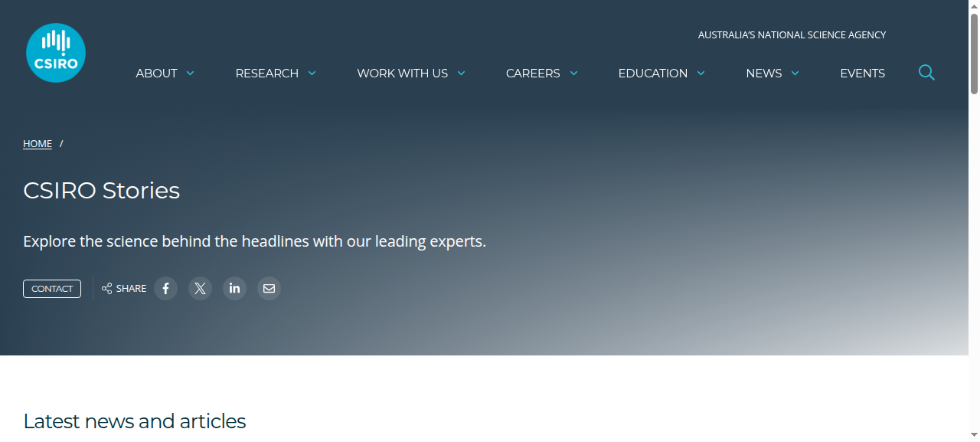Screen dimensions: 980x442
Task: Share page on LinkedIn
Action: (x=234, y=289)
